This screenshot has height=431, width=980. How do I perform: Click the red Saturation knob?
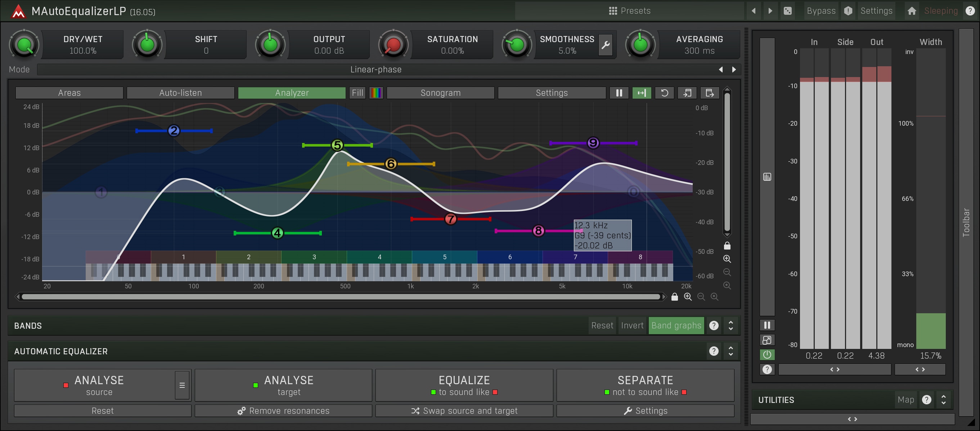click(394, 45)
